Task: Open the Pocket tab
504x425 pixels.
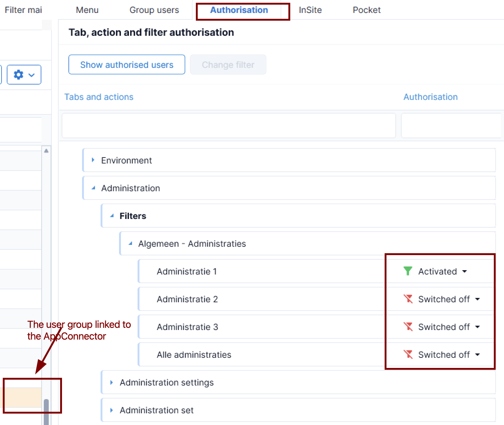Action: (x=367, y=10)
